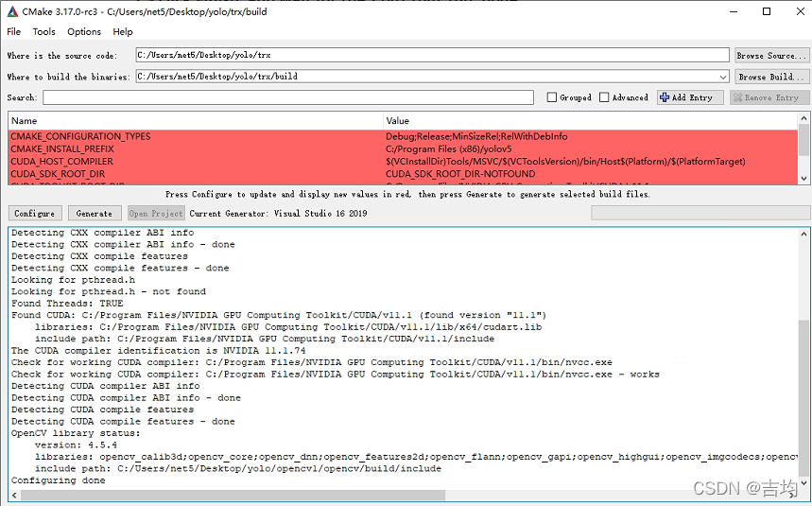Click cache table scroll down arrow

(x=803, y=178)
